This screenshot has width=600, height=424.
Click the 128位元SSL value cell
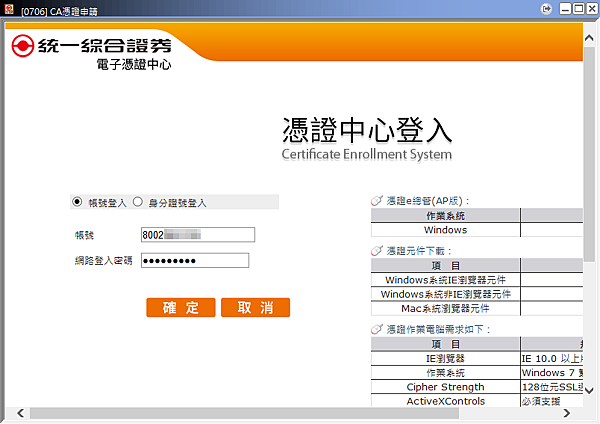click(552, 387)
